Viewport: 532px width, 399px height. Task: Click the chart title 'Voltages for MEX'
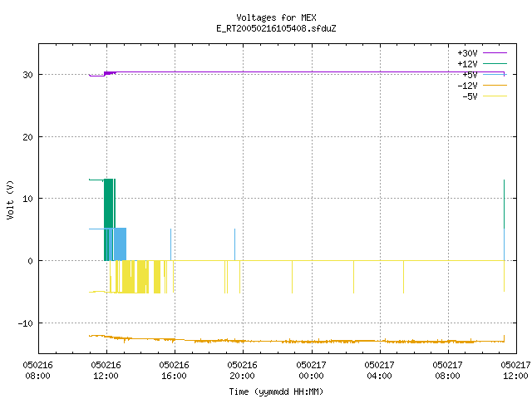click(276, 17)
